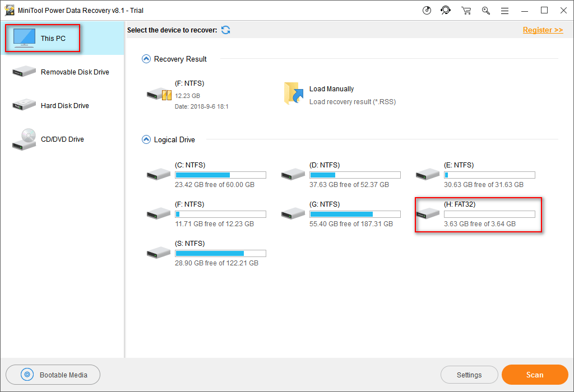Click the capacity bar of drive C:
The height and width of the screenshot is (392, 574).
(x=220, y=175)
